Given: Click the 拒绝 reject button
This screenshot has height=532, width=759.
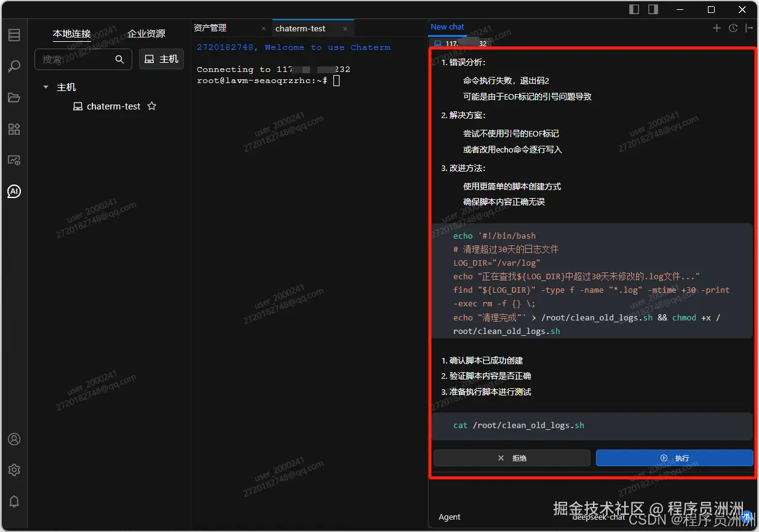Looking at the screenshot, I should (x=512, y=458).
